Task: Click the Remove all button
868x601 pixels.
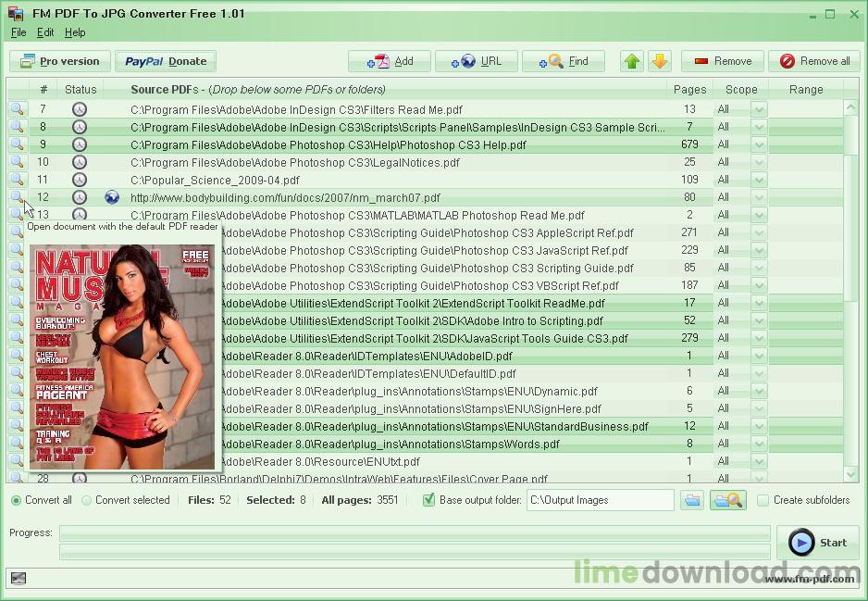Action: coord(814,61)
